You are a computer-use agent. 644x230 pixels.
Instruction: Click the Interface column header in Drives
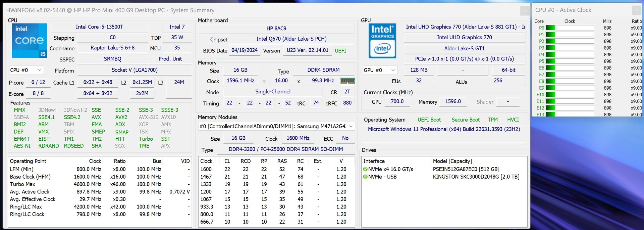pyautogui.click(x=374, y=161)
